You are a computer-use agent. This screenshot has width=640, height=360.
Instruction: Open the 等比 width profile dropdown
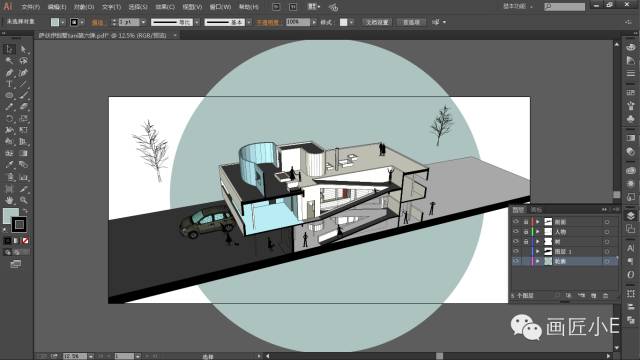tap(197, 22)
